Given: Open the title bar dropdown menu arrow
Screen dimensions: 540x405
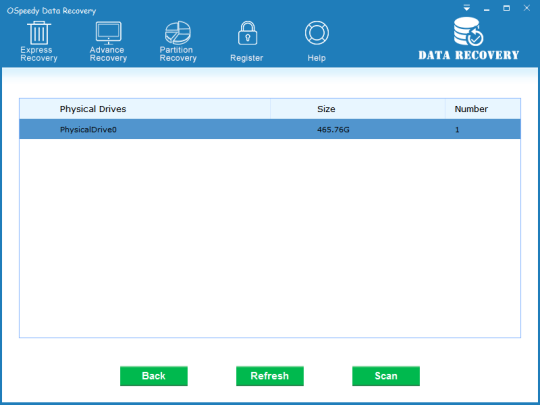Looking at the screenshot, I should coord(467,8).
